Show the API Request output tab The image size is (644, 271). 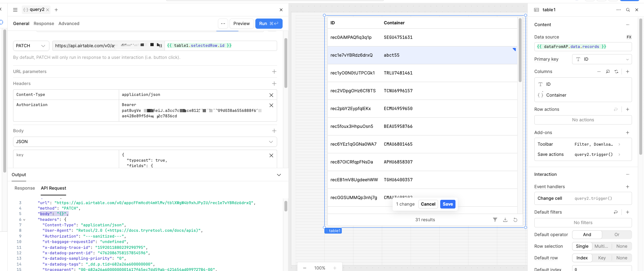53,188
